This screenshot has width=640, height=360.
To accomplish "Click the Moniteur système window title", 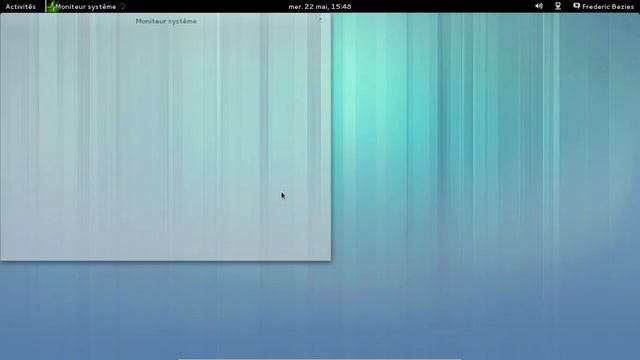I will coord(166,21).
